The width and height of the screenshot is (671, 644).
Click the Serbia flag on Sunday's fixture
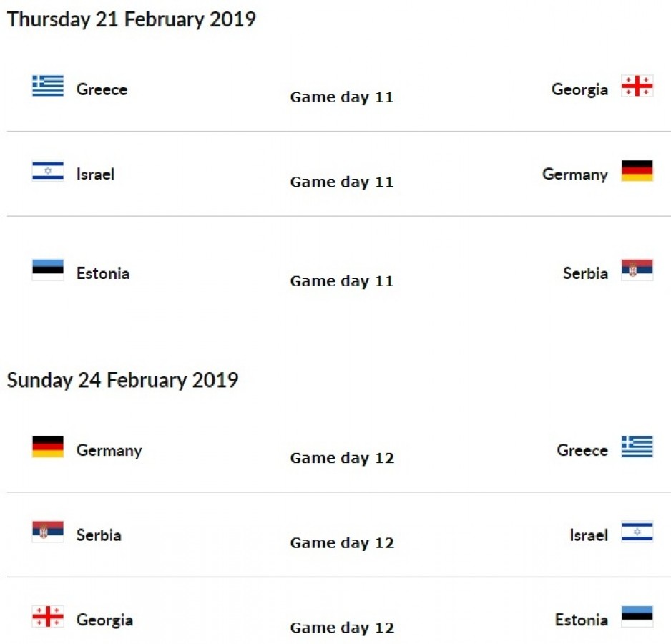[x=48, y=532]
